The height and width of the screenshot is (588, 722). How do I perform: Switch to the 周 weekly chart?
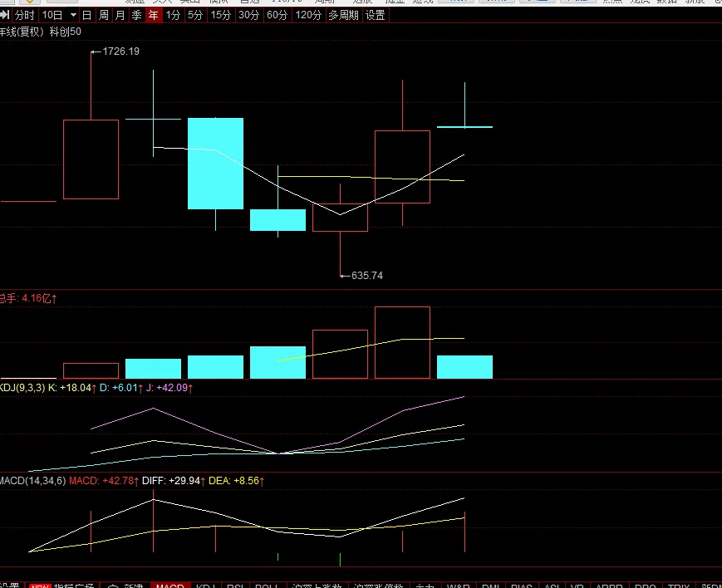pos(104,15)
